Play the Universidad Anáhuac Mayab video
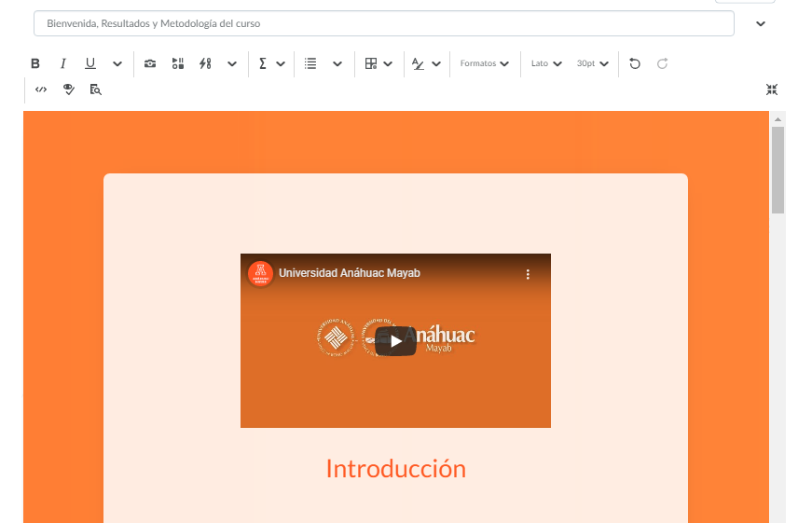This screenshot has height=523, width=812. pos(395,341)
